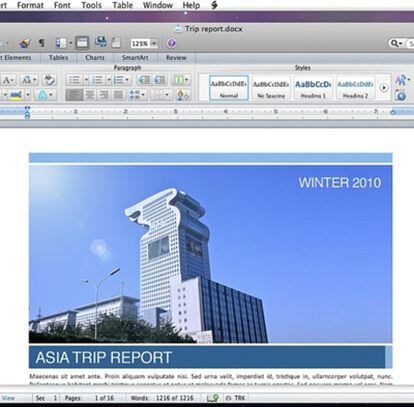Click the left indent marker on the ruler
414x407 pixels.
(27, 113)
